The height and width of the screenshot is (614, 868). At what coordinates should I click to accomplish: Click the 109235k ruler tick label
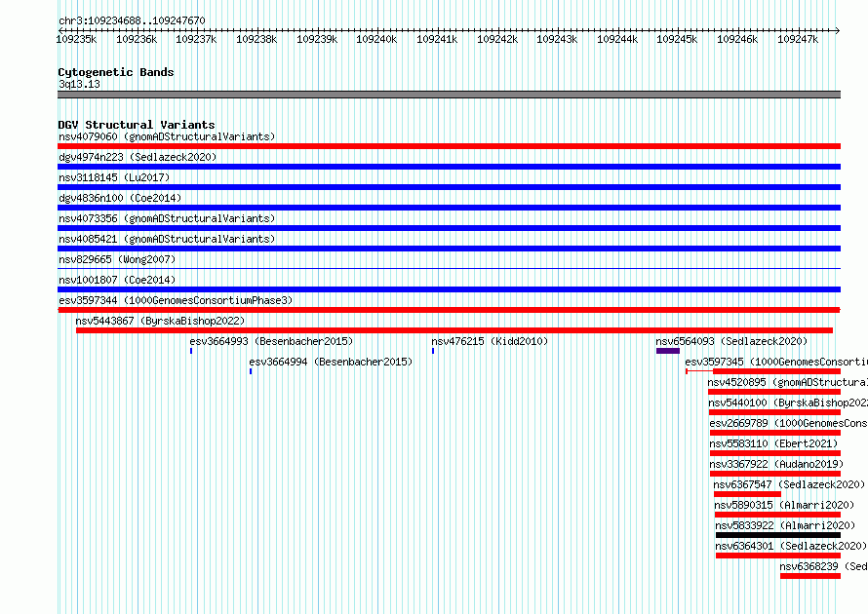(76, 39)
